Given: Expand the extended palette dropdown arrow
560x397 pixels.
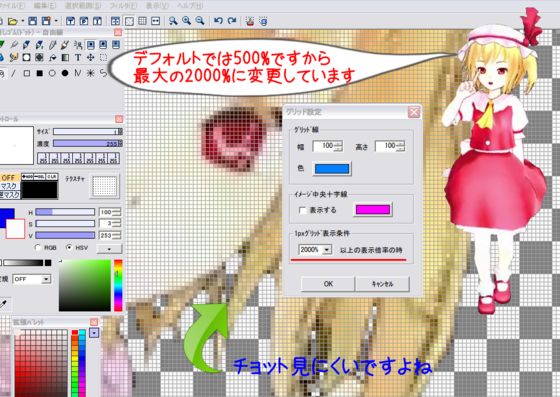Looking at the screenshot, I should pyautogui.click(x=94, y=333).
